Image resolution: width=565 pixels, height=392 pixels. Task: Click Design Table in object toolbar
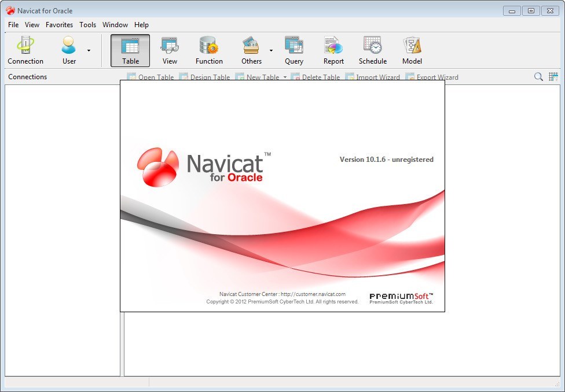(x=204, y=77)
